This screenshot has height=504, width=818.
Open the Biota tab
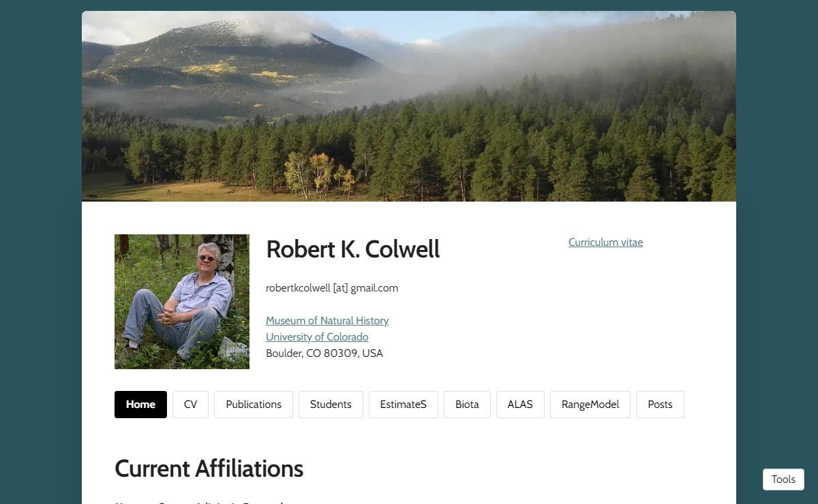pos(467,405)
